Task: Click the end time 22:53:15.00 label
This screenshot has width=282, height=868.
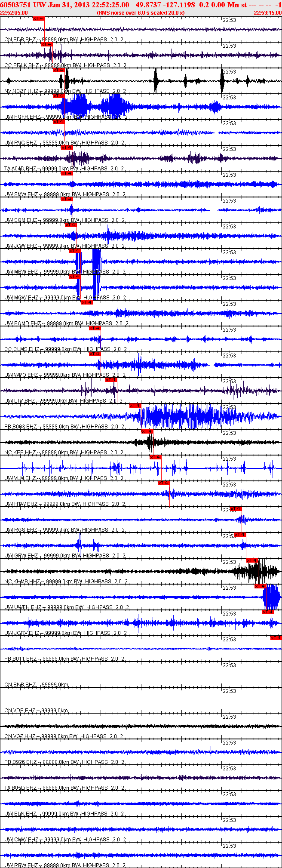Action: point(268,13)
